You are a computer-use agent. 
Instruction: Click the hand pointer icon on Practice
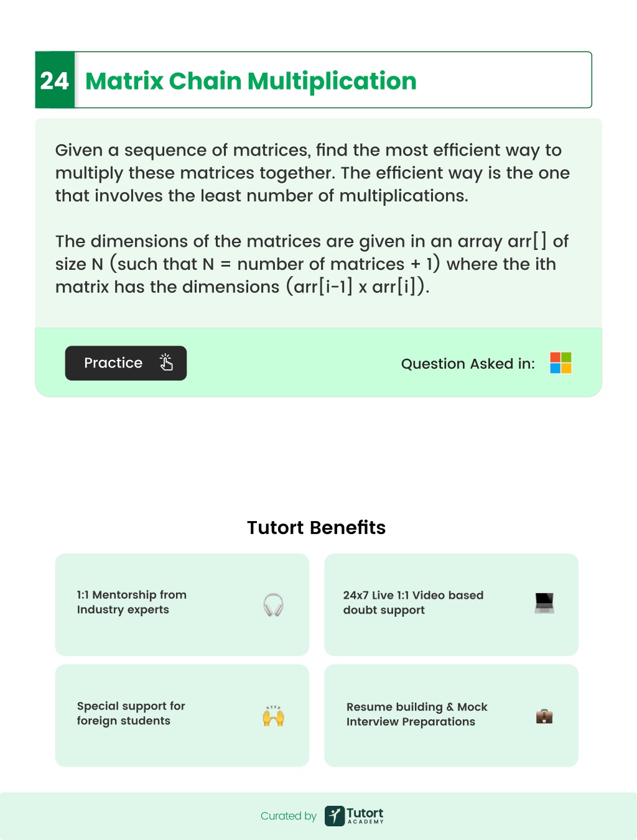(166, 362)
